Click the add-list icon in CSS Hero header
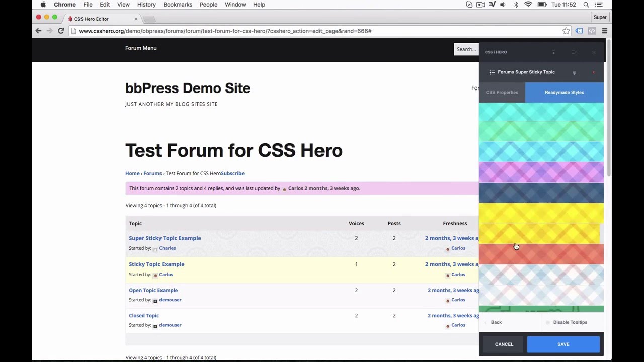This screenshot has width=644, height=362. pos(574,52)
